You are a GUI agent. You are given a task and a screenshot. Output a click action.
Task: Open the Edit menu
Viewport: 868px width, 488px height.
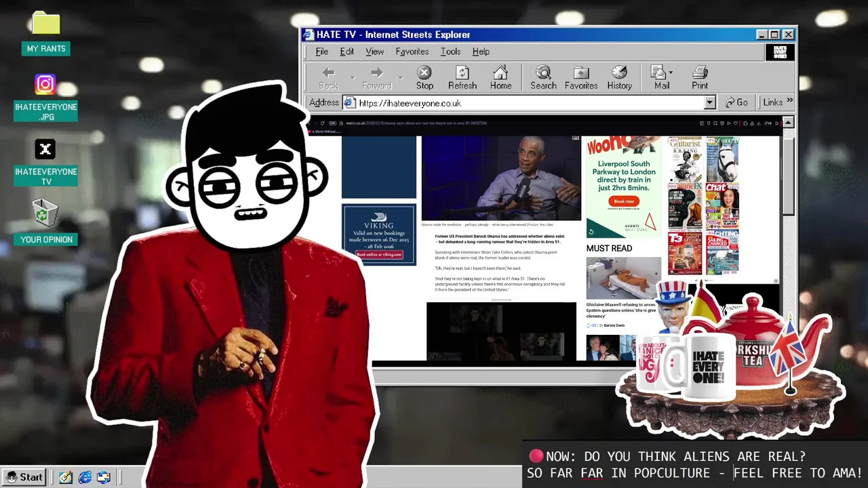tap(347, 52)
